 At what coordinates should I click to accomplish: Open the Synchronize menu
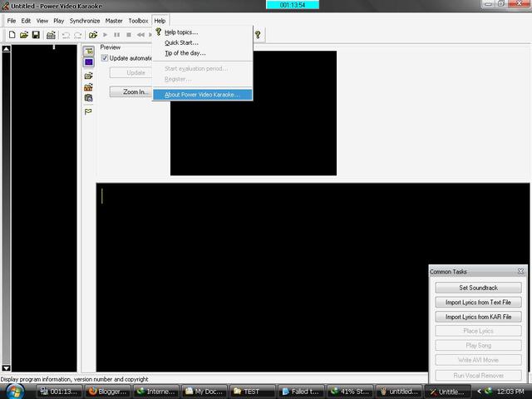click(85, 21)
